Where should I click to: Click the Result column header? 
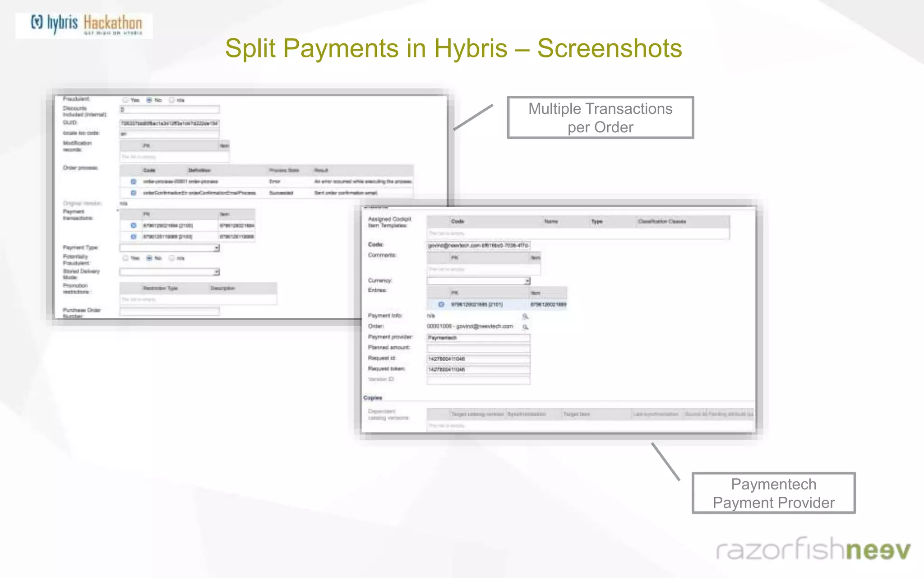(x=321, y=170)
